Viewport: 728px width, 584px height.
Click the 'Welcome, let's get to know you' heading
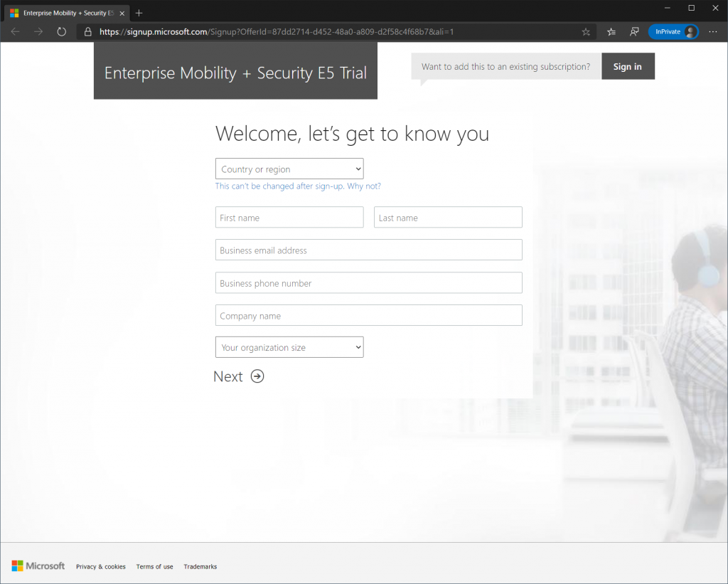[x=352, y=134]
